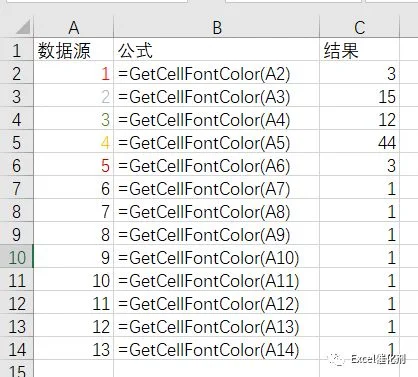This screenshot has height=377, width=418.
Task: Select row 14 header
Action: click(x=17, y=348)
